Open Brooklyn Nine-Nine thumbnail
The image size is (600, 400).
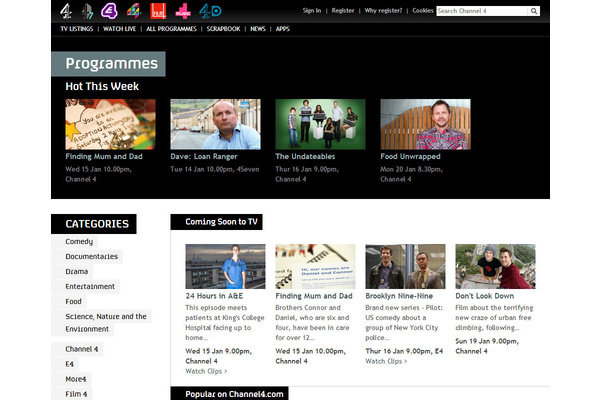(405, 266)
